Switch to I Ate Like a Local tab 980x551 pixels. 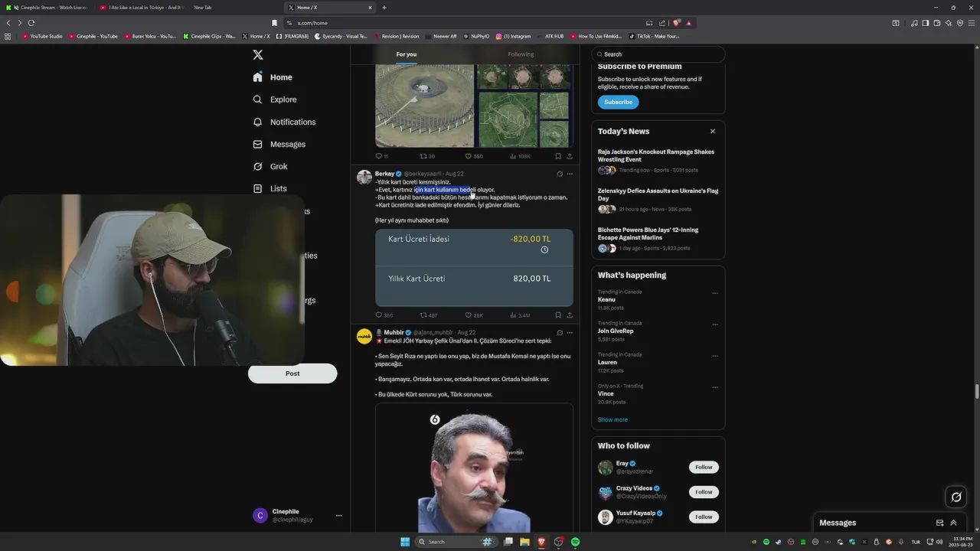[142, 8]
